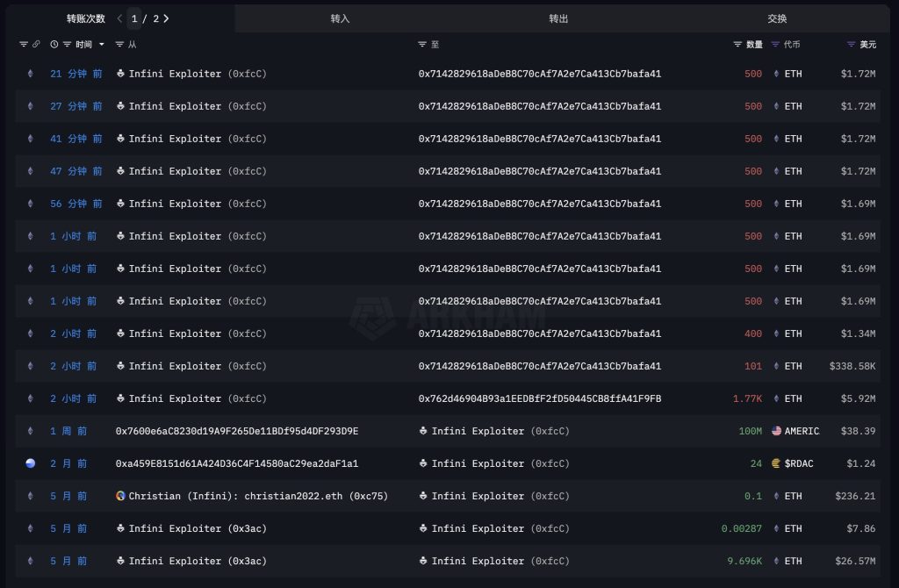Click the American flag icon on the AMERIC row
Screen dimensions: 899x588
pyautogui.click(x=774, y=431)
